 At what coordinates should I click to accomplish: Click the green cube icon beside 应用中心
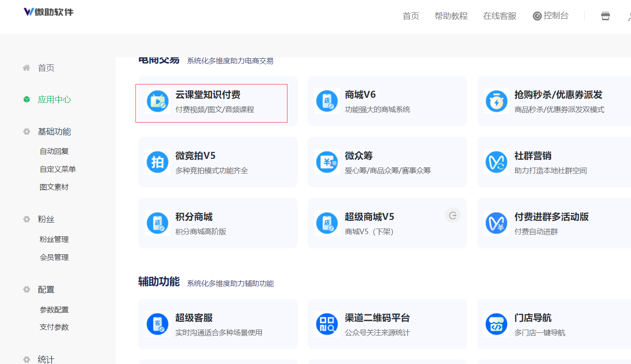[x=27, y=100]
